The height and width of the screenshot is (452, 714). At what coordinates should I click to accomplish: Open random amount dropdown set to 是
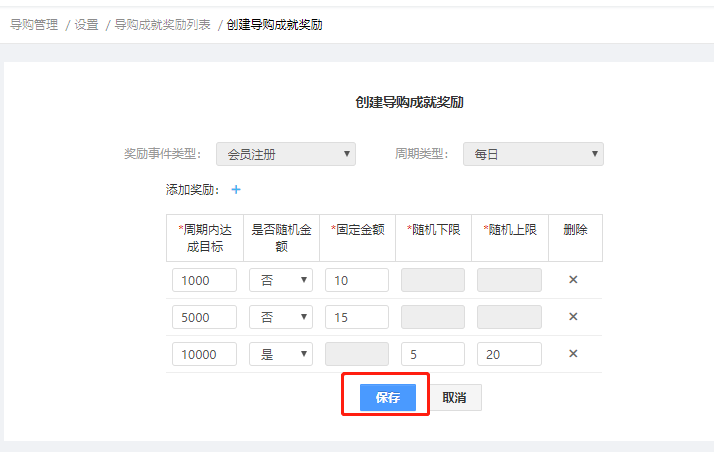(x=281, y=354)
